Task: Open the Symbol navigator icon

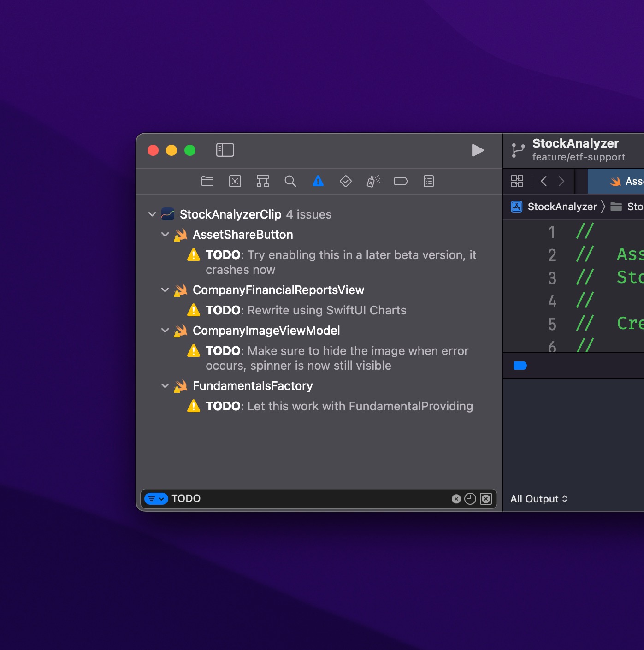Action: pyautogui.click(x=263, y=181)
